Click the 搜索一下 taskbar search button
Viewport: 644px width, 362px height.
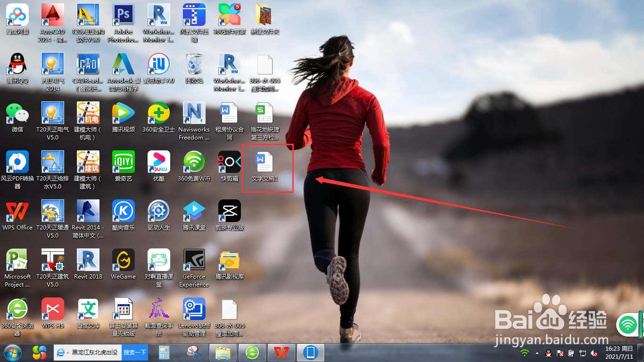(x=135, y=353)
